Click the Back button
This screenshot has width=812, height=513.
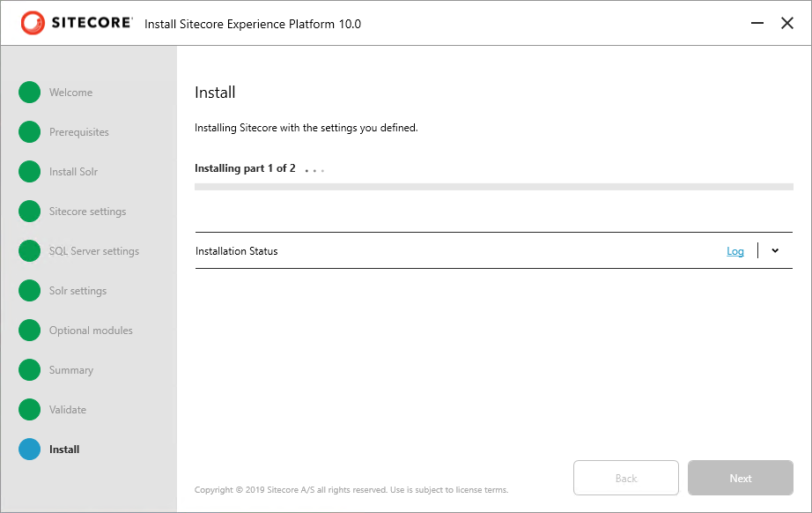pos(626,478)
